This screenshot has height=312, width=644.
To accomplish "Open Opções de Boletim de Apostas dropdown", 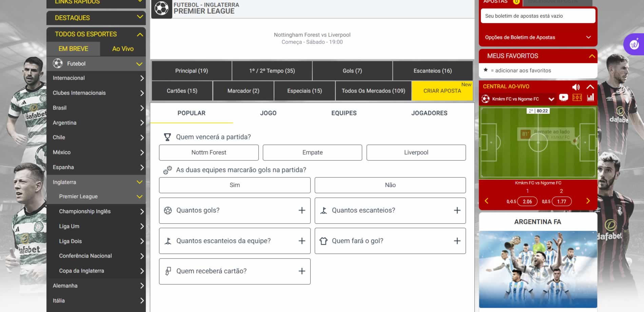I will pos(538,37).
